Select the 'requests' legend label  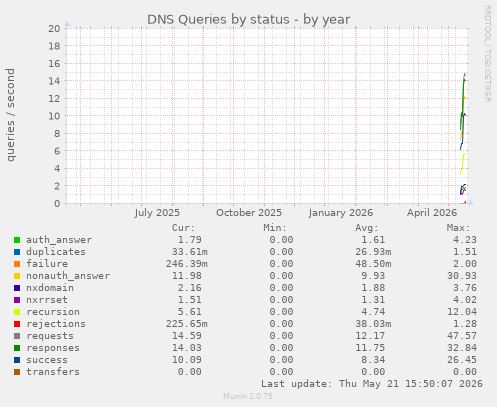coord(50,336)
